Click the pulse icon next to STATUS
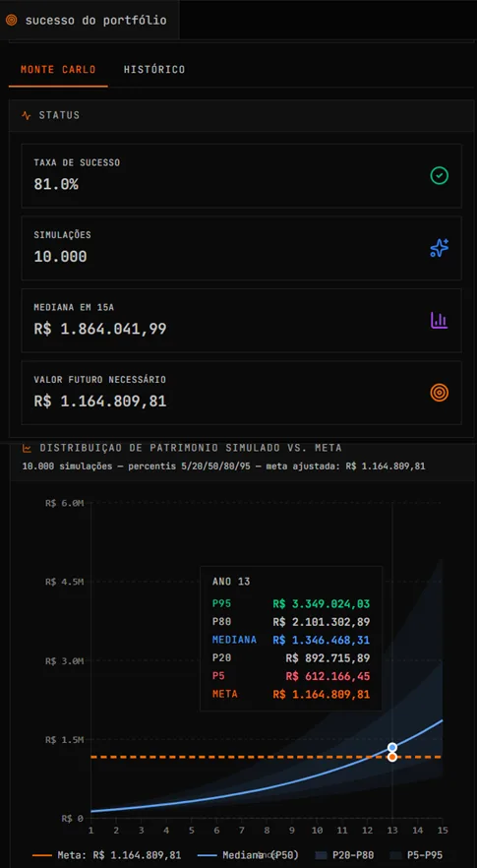 coord(26,116)
